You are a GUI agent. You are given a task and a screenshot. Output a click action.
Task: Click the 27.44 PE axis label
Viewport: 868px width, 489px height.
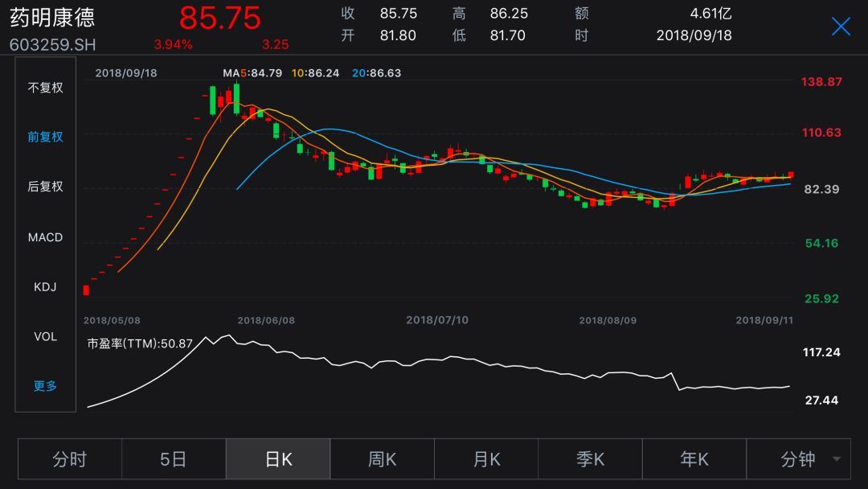[821, 401]
